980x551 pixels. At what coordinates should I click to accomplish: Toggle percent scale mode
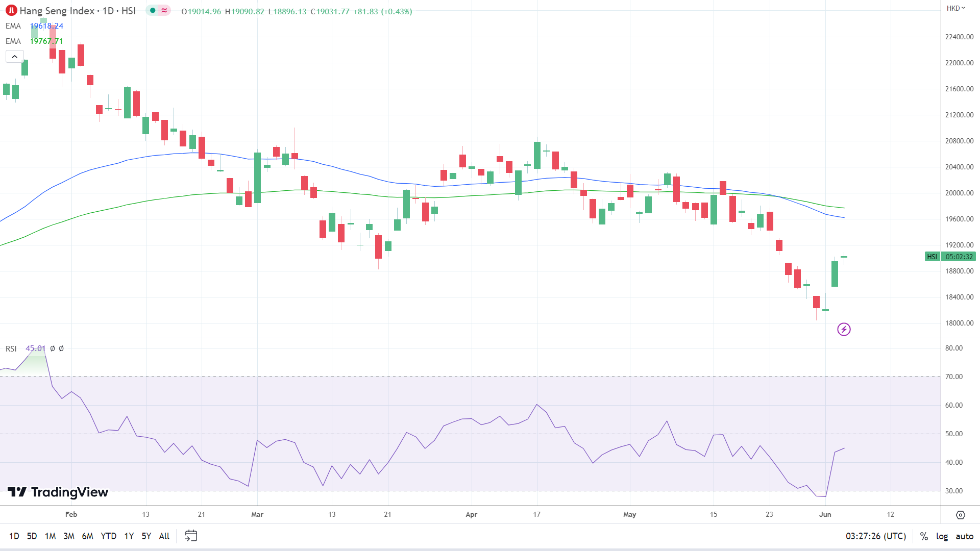click(x=924, y=536)
